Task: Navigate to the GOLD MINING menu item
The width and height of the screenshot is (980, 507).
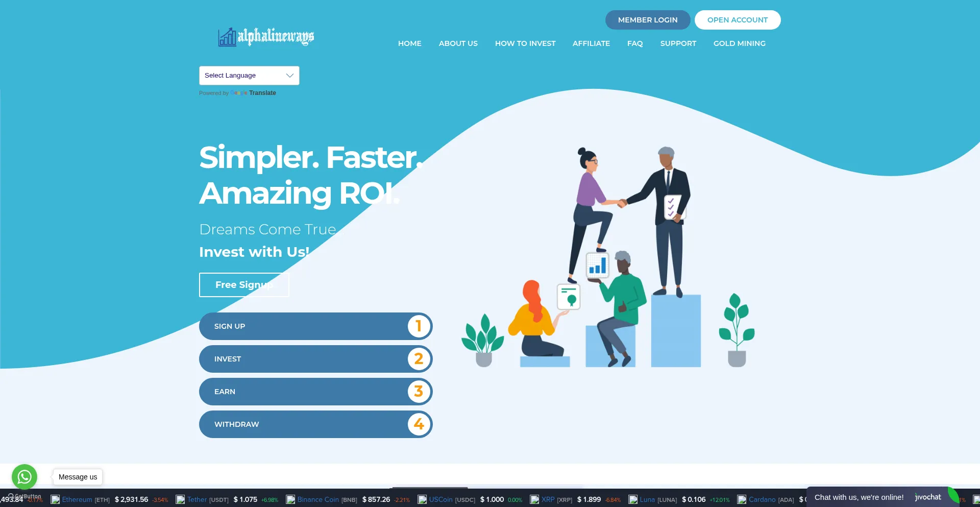Action: (739, 43)
